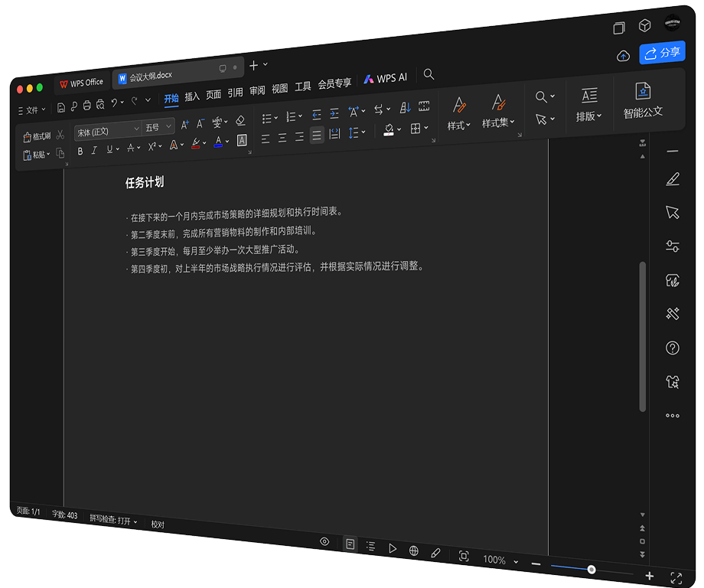Expand the font size dropdown 五号
This screenshot has width=704, height=588.
[x=158, y=127]
